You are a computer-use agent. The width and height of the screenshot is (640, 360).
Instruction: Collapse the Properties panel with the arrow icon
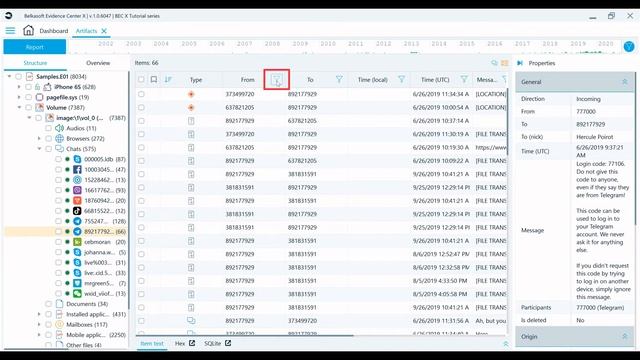tap(520, 63)
